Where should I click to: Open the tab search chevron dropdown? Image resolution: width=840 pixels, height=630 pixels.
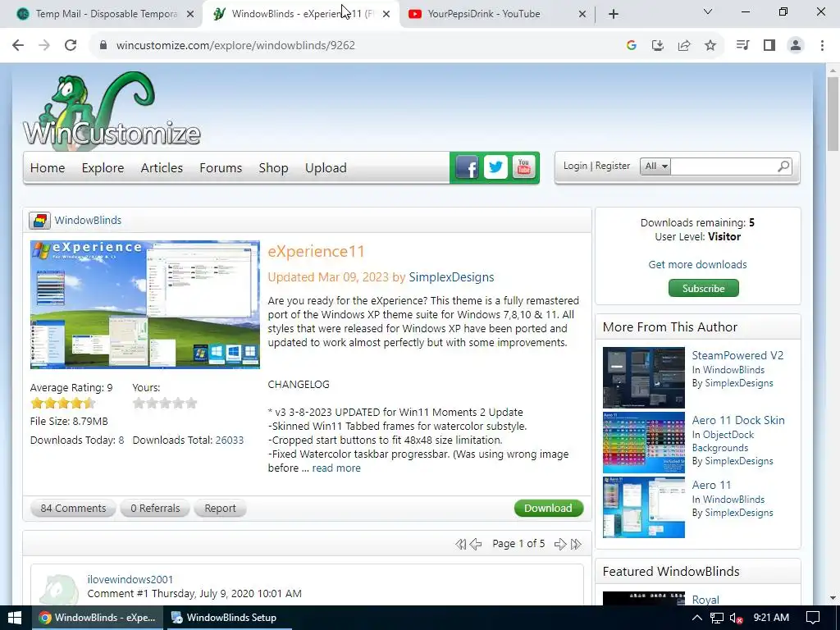708,11
